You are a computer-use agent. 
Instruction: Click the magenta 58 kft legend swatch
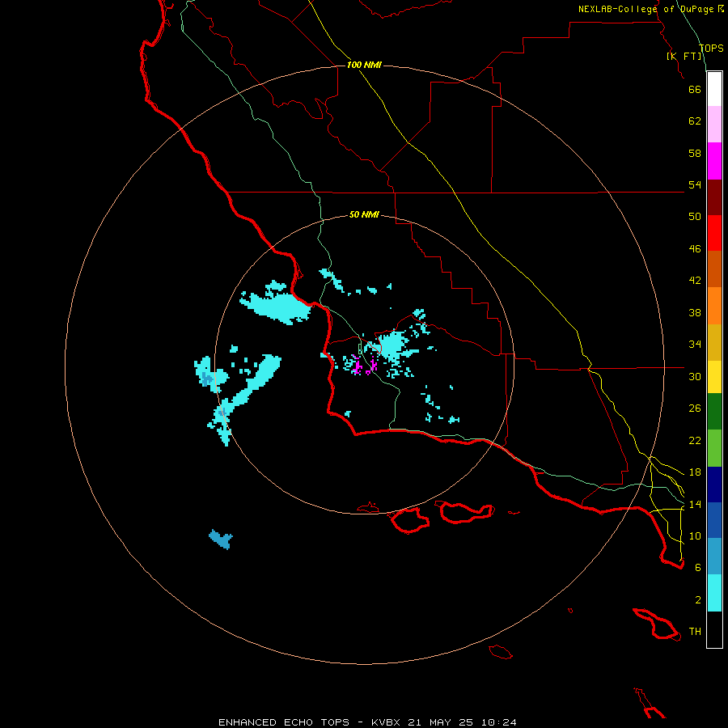coord(714,161)
